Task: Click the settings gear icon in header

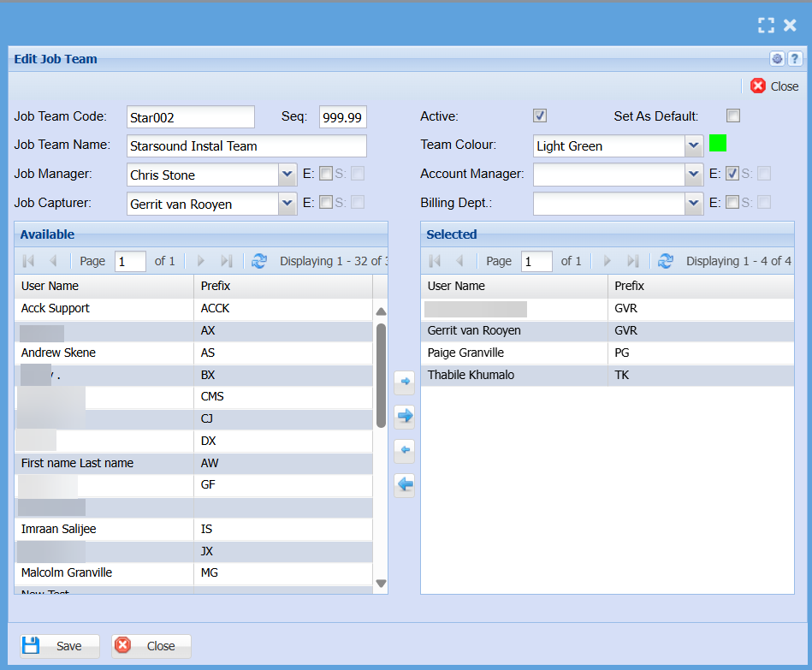Action: coord(777,59)
